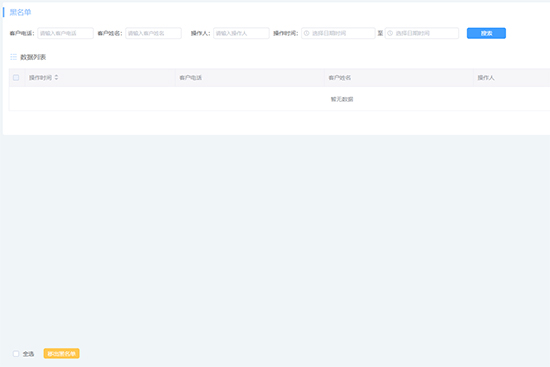550x367 pixels.
Task: Focus the 操作人 input field
Action: point(241,33)
